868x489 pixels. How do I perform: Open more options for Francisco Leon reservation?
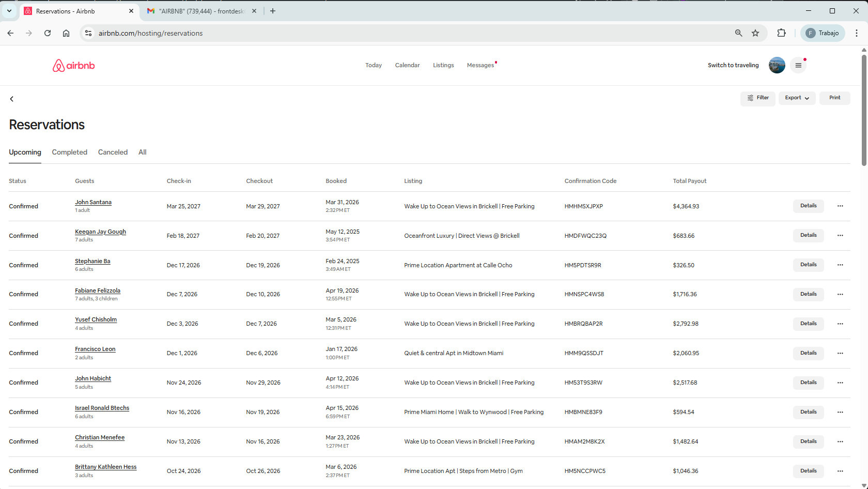(x=840, y=353)
